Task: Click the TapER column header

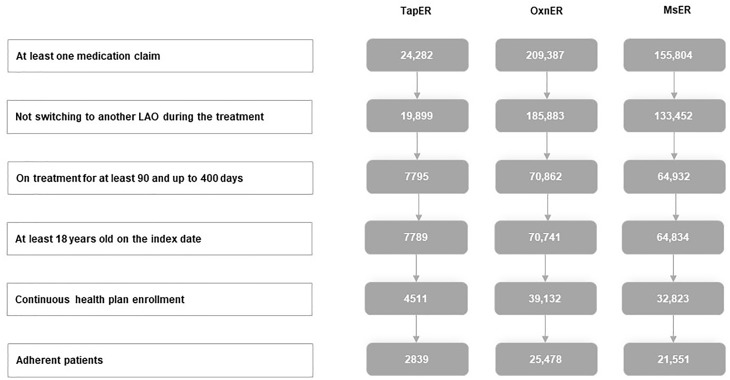Action: [416, 11]
